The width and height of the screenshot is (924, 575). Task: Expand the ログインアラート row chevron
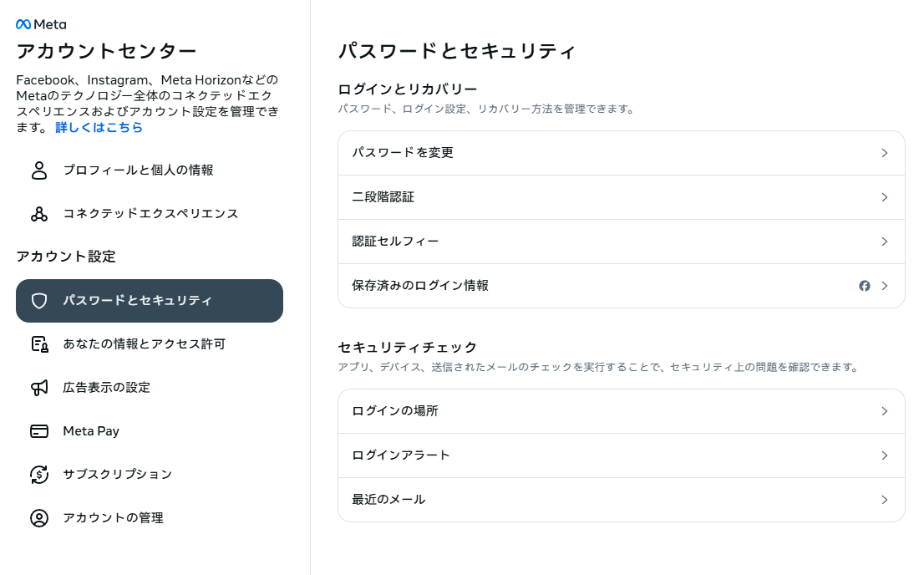pyautogui.click(x=884, y=455)
